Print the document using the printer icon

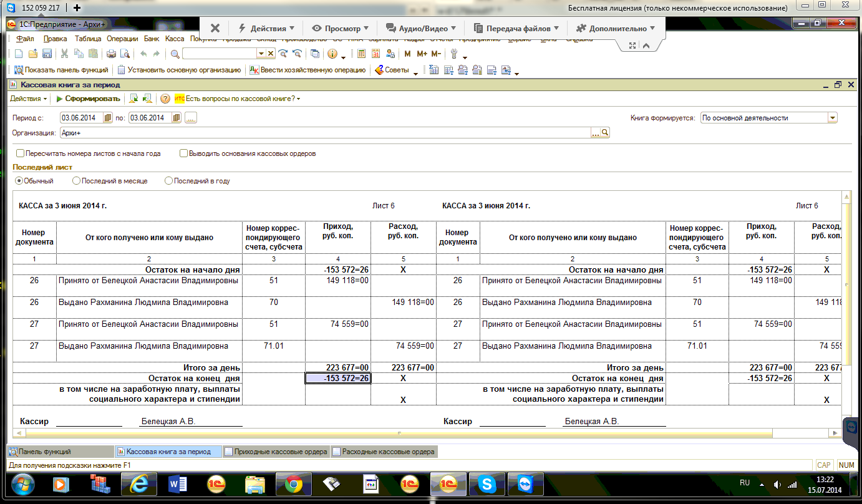click(x=111, y=54)
